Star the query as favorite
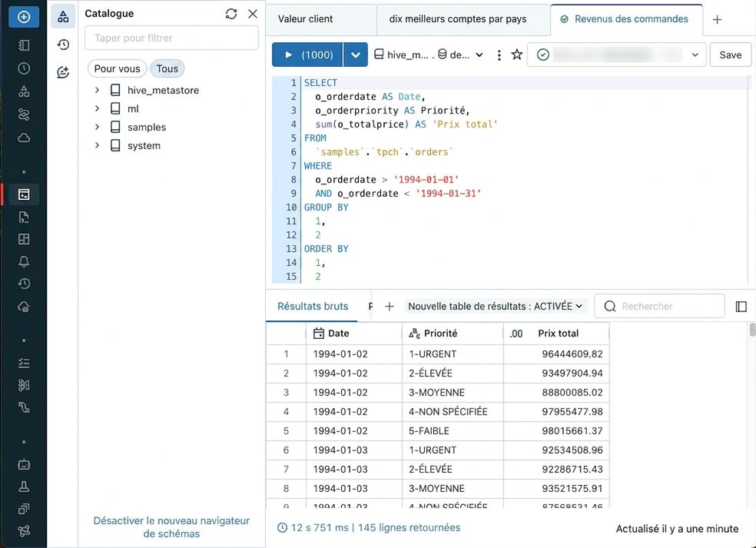Screen dimensions: 756x548 (x=517, y=55)
